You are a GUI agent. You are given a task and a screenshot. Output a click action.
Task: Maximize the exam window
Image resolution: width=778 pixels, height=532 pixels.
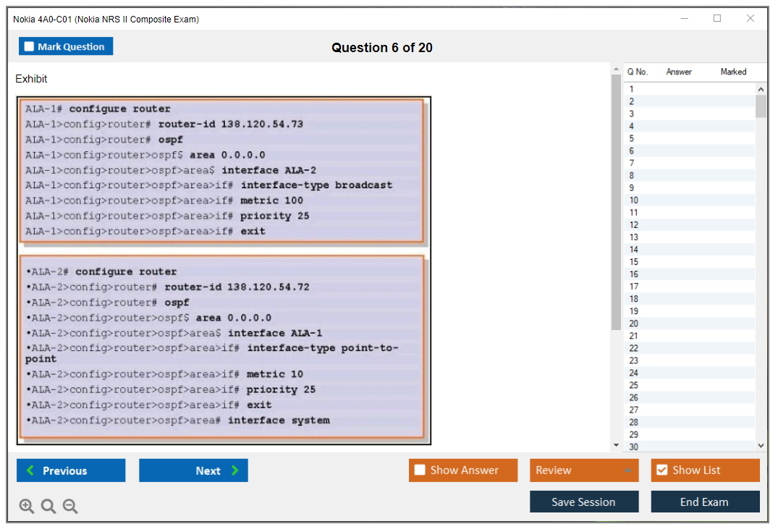coord(717,19)
